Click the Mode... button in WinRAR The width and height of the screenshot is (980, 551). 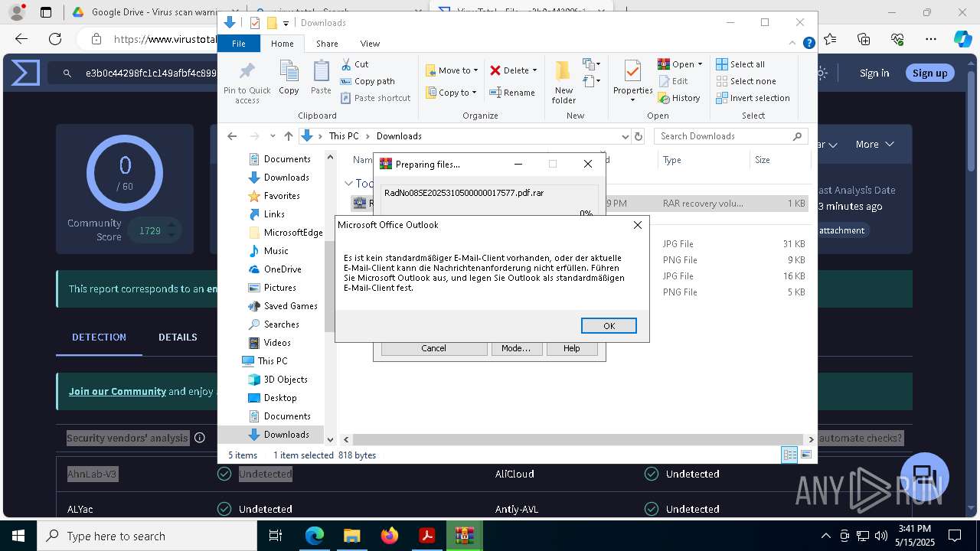pyautogui.click(x=516, y=348)
